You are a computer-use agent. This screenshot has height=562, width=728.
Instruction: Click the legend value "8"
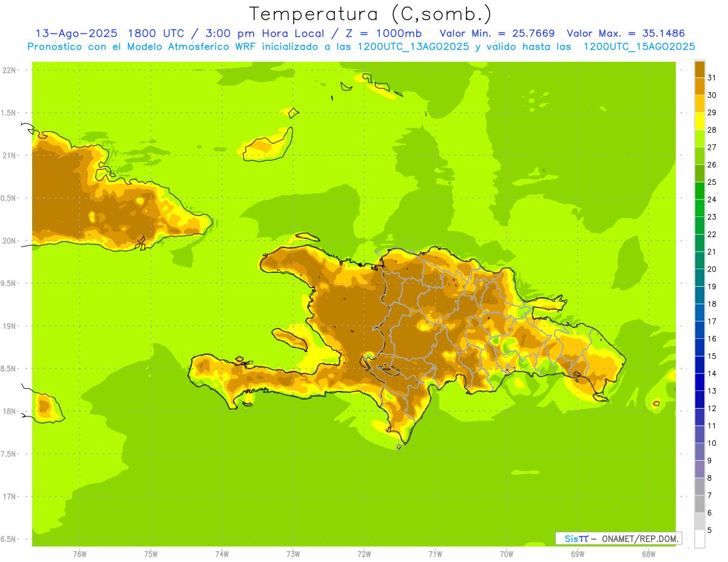[x=710, y=478]
